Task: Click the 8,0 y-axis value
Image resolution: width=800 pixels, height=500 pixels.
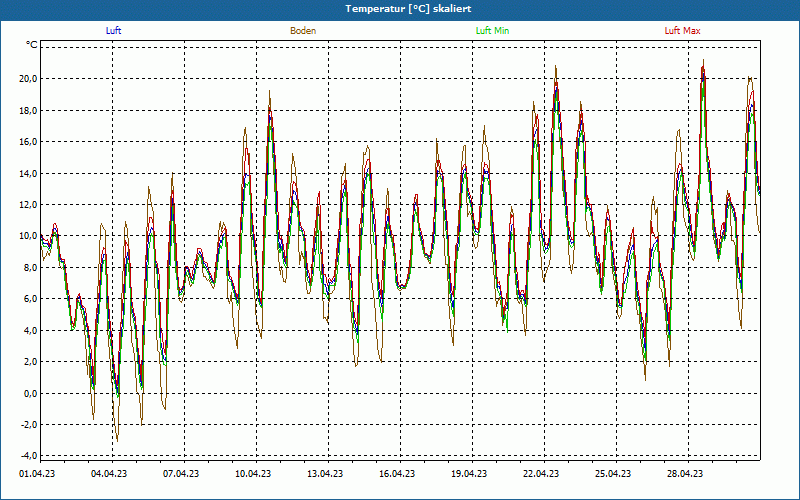Action: 30,268
